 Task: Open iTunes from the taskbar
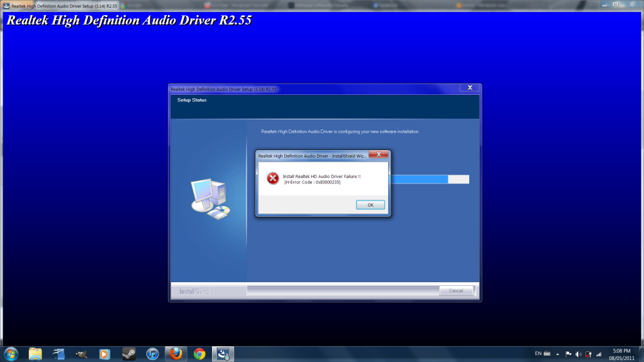click(x=152, y=354)
